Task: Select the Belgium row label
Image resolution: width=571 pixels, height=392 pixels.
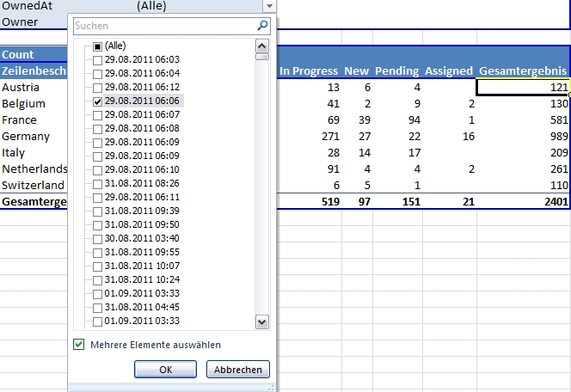Action: pyautogui.click(x=23, y=104)
